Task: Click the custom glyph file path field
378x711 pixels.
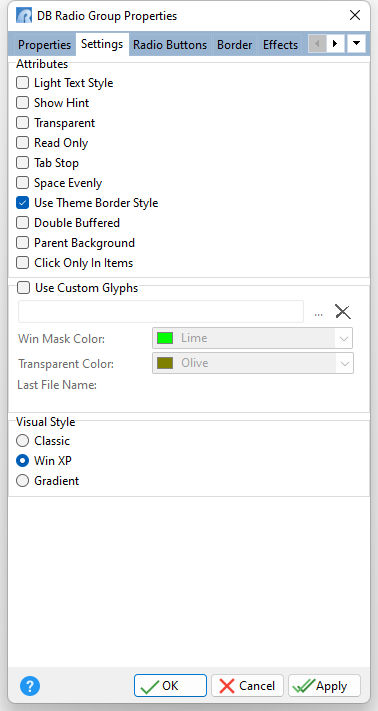Action: (x=161, y=312)
